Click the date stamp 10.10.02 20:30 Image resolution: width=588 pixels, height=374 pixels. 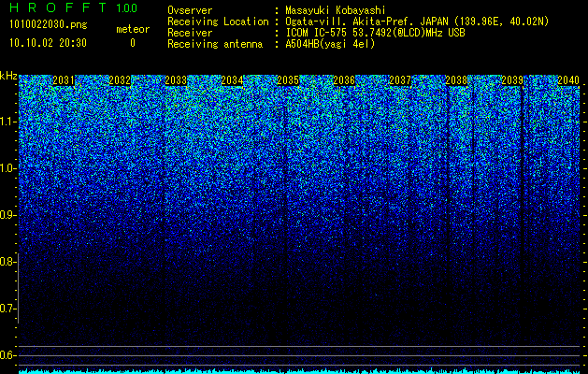49,43
